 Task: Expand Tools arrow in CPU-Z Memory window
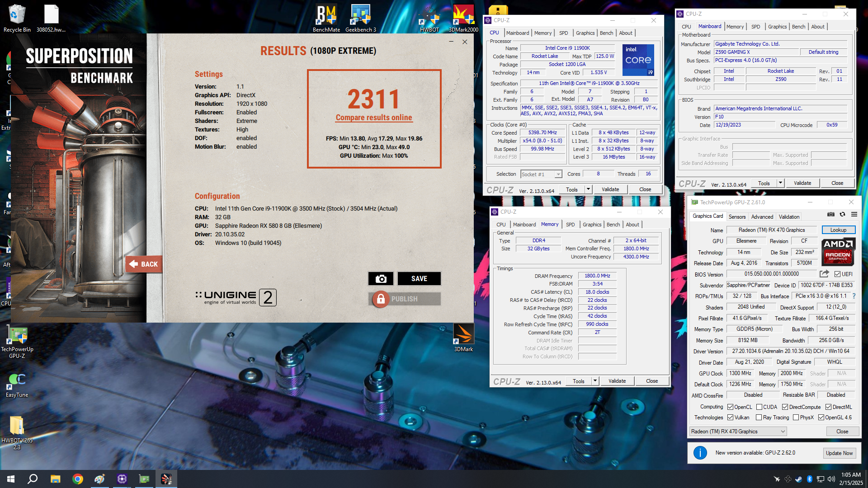[595, 381]
